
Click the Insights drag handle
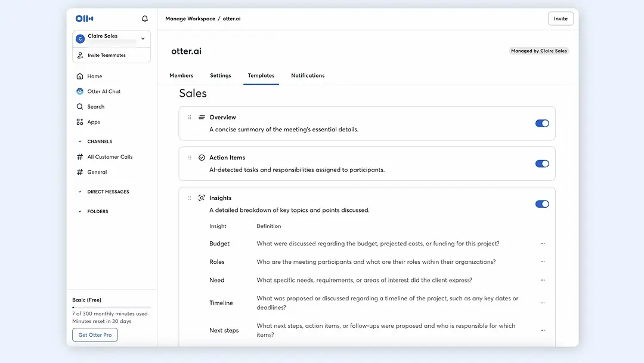[x=190, y=198]
